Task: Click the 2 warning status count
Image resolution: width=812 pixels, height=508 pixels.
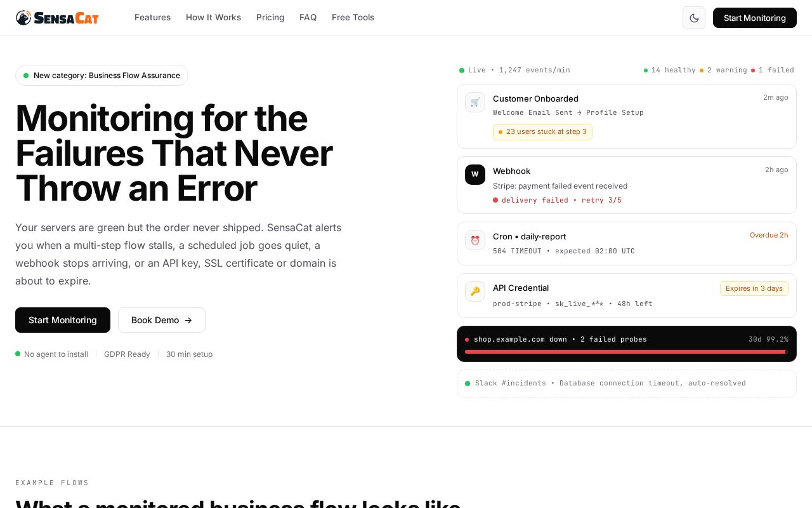Action: tap(723, 70)
